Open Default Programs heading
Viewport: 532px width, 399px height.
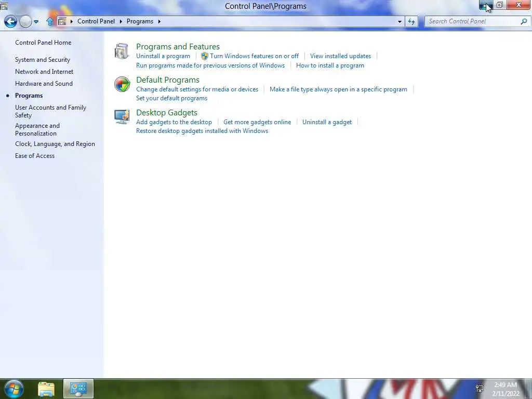(168, 79)
